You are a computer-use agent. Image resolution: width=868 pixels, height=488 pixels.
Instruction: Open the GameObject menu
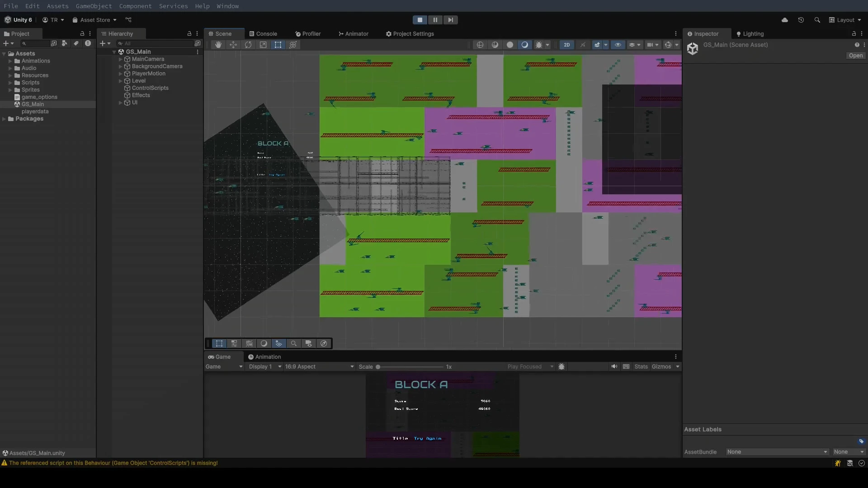click(94, 6)
